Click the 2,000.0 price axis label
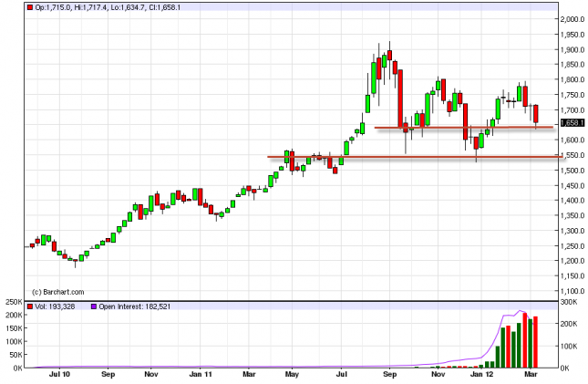The width and height of the screenshot is (588, 384). pos(573,19)
